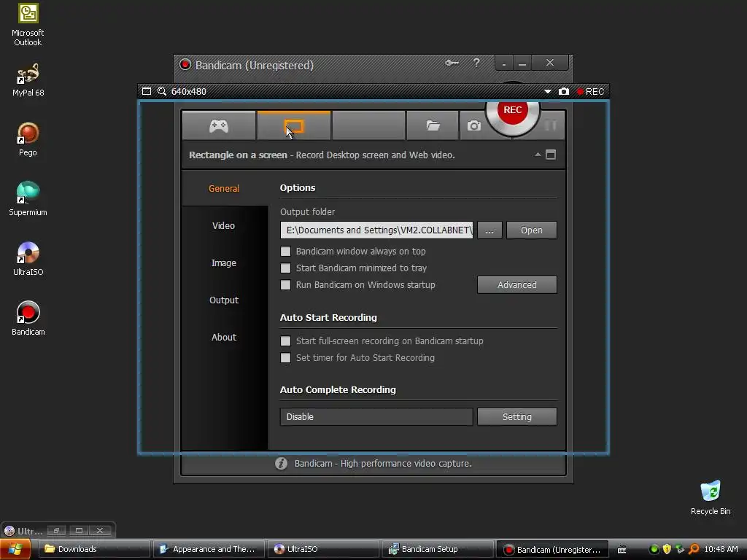Switch to the Image settings tab

coord(224,262)
